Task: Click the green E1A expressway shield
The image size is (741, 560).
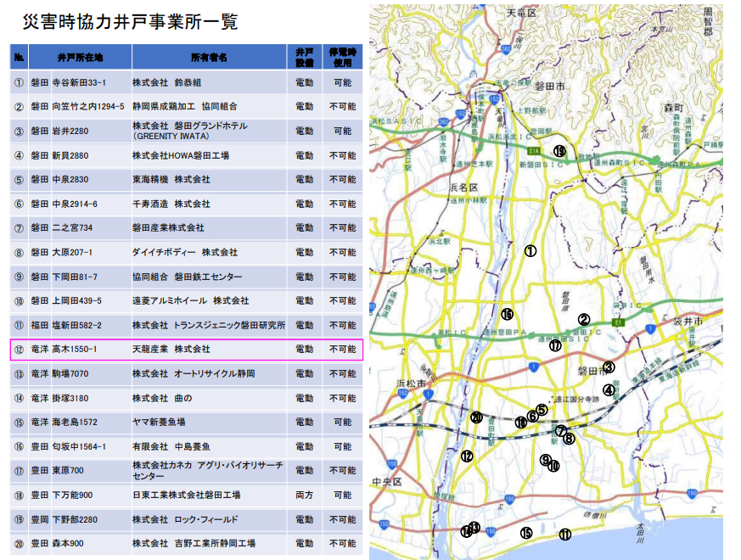Action: [534, 151]
